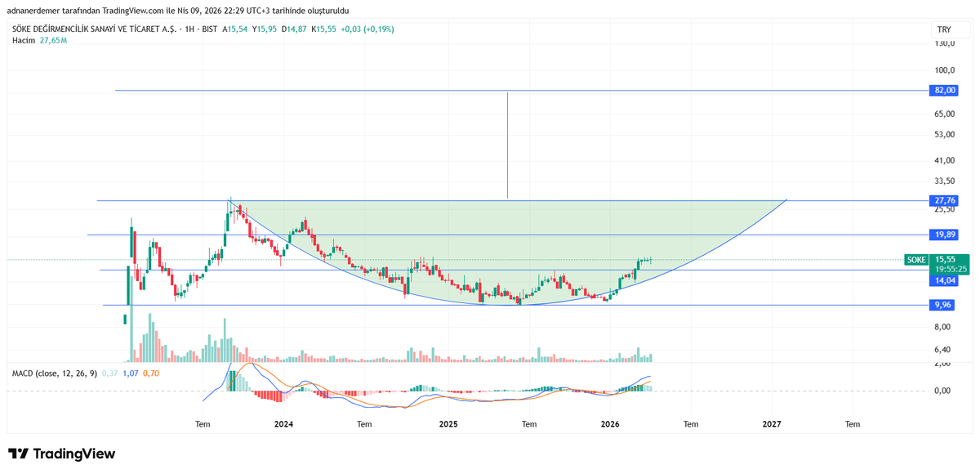Image resolution: width=980 pixels, height=474 pixels.
Task: Click the 53,00 price axis value
Action: tap(945, 134)
